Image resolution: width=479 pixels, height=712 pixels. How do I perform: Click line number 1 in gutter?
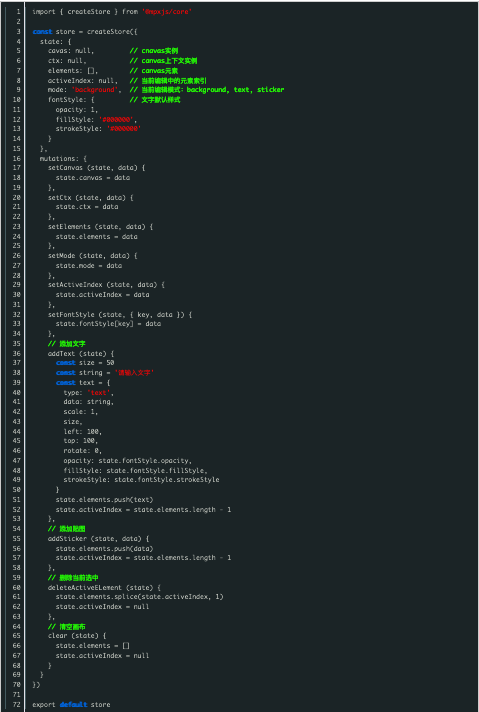pyautogui.click(x=18, y=12)
